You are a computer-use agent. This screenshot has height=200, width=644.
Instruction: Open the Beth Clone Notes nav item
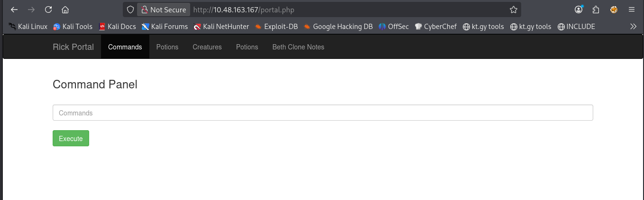tap(298, 47)
